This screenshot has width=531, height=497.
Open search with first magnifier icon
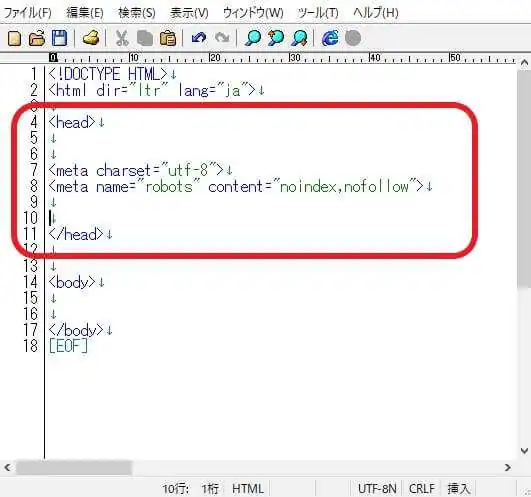(x=253, y=38)
